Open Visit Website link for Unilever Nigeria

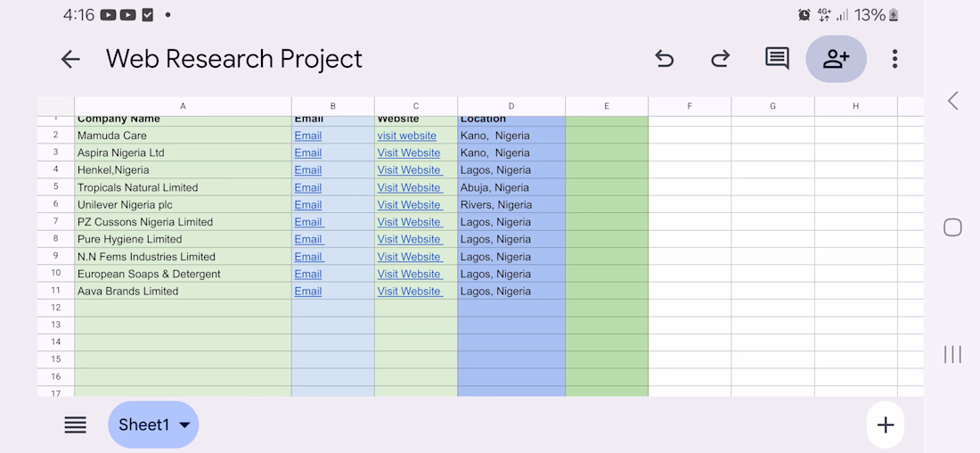click(x=410, y=204)
